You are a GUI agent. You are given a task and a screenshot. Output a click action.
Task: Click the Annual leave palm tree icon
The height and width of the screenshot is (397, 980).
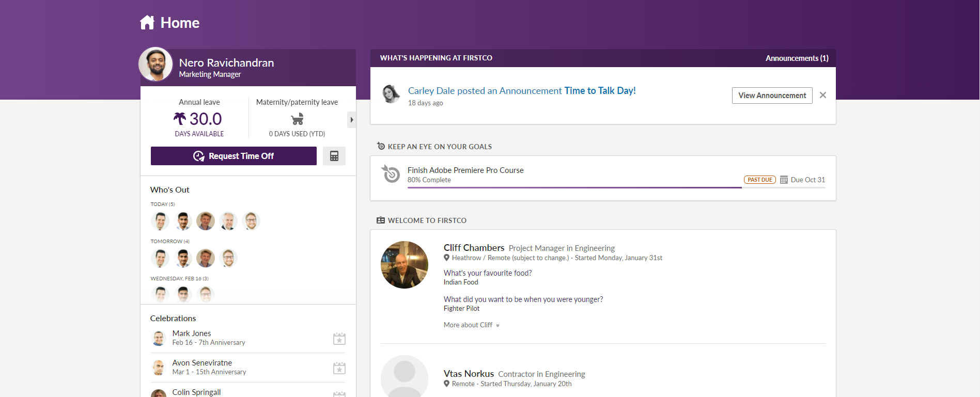[179, 119]
